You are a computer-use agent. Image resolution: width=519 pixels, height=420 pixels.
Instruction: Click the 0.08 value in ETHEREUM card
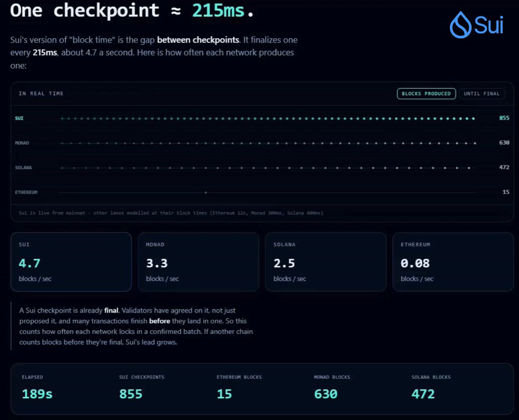click(x=415, y=263)
